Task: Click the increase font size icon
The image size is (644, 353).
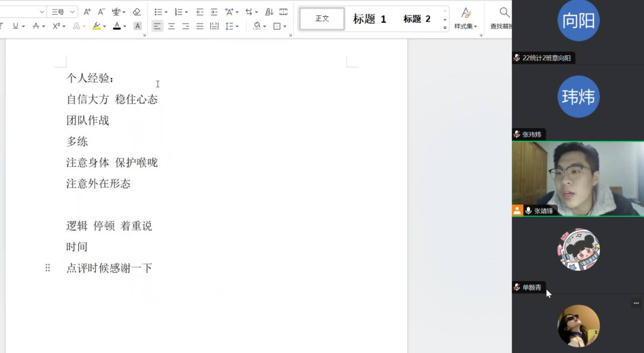Action: coord(87,12)
